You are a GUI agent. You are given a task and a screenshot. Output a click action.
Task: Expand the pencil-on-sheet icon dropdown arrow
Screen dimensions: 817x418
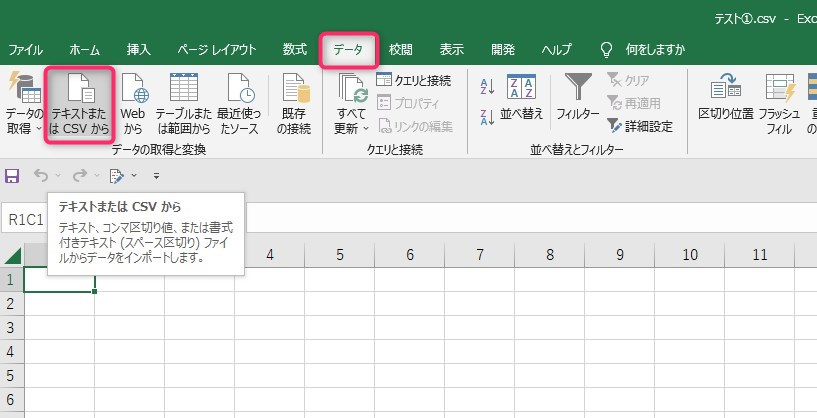[x=134, y=176]
